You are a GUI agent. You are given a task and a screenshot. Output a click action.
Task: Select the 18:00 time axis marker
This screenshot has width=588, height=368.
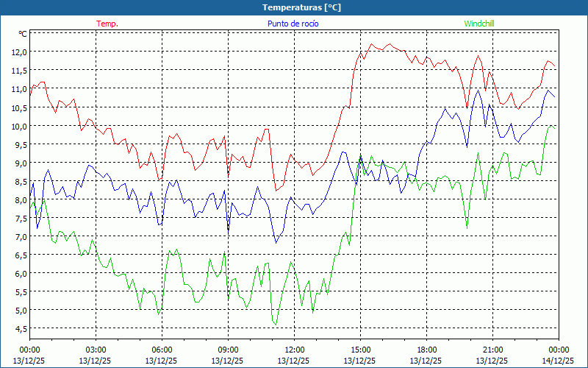[x=426, y=350]
